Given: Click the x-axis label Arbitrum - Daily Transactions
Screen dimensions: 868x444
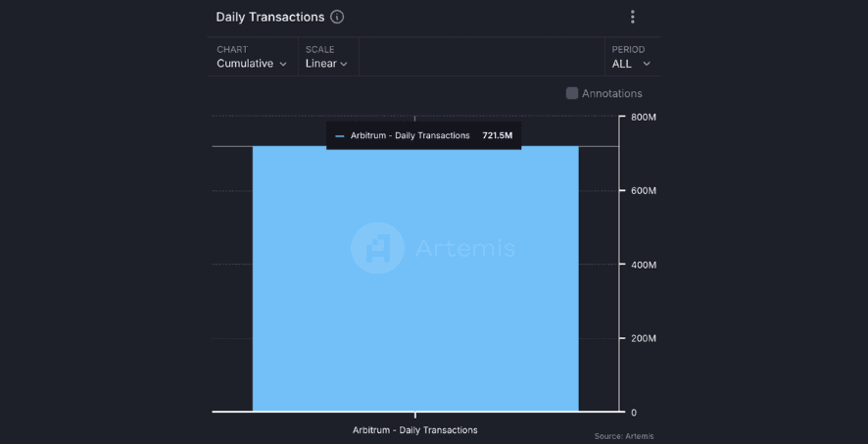Looking at the screenshot, I should tap(415, 430).
